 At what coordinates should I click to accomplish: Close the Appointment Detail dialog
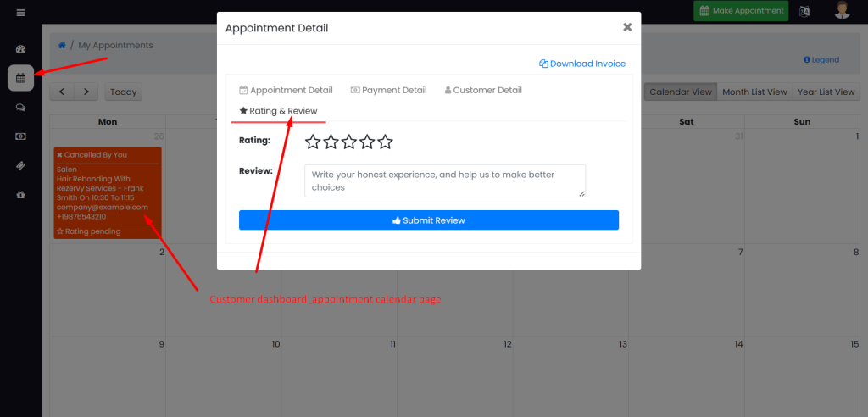[627, 27]
